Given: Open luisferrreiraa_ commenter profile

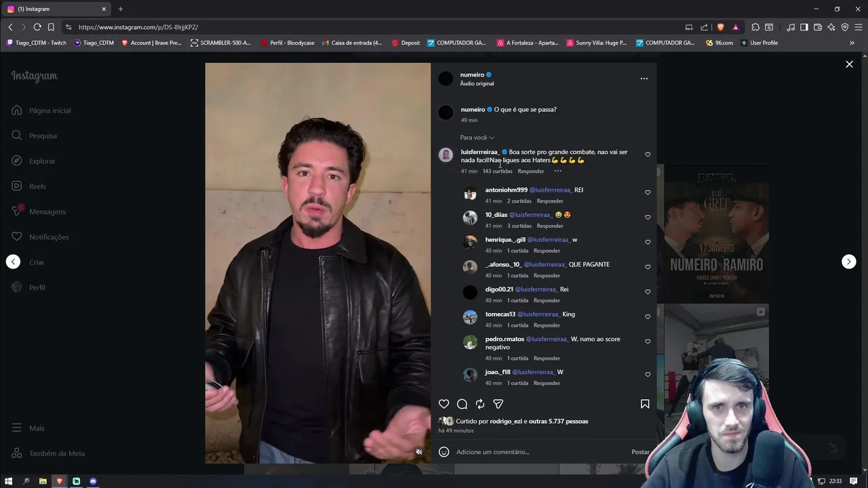Looking at the screenshot, I should [x=479, y=152].
